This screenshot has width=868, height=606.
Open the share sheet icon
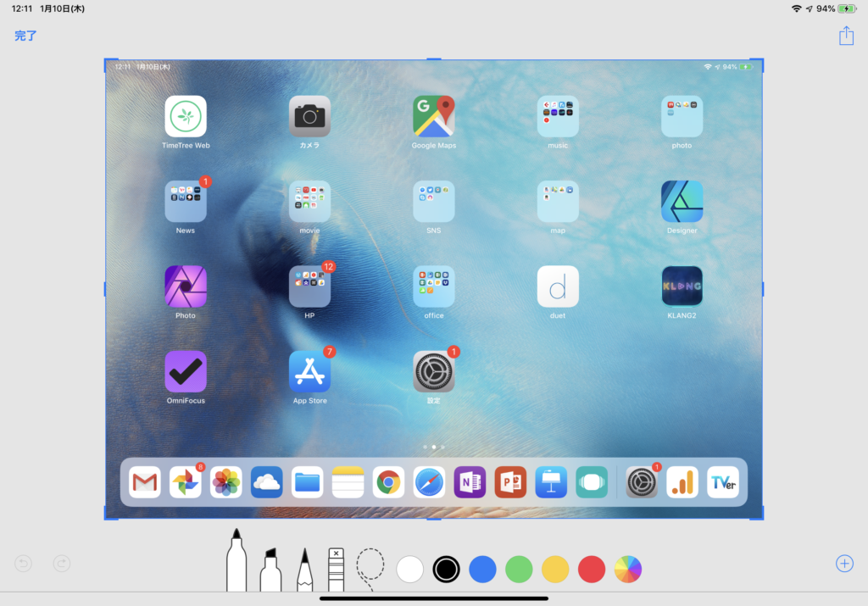[846, 36]
